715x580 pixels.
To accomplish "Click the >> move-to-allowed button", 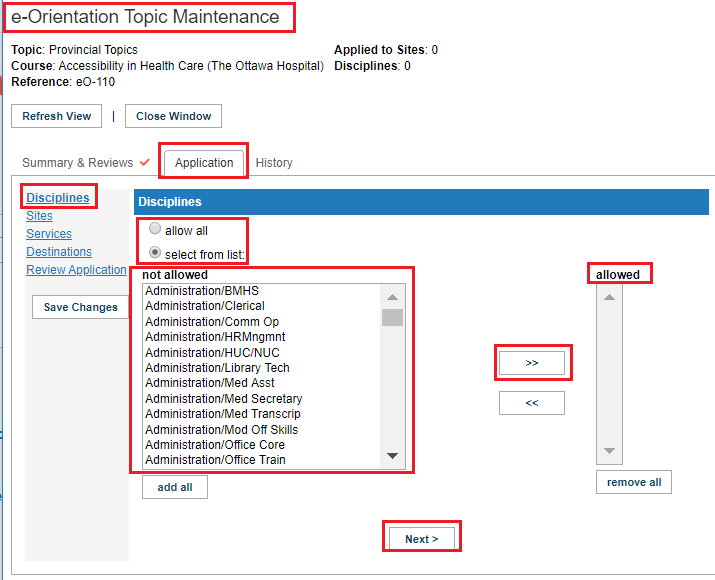I will 532,363.
